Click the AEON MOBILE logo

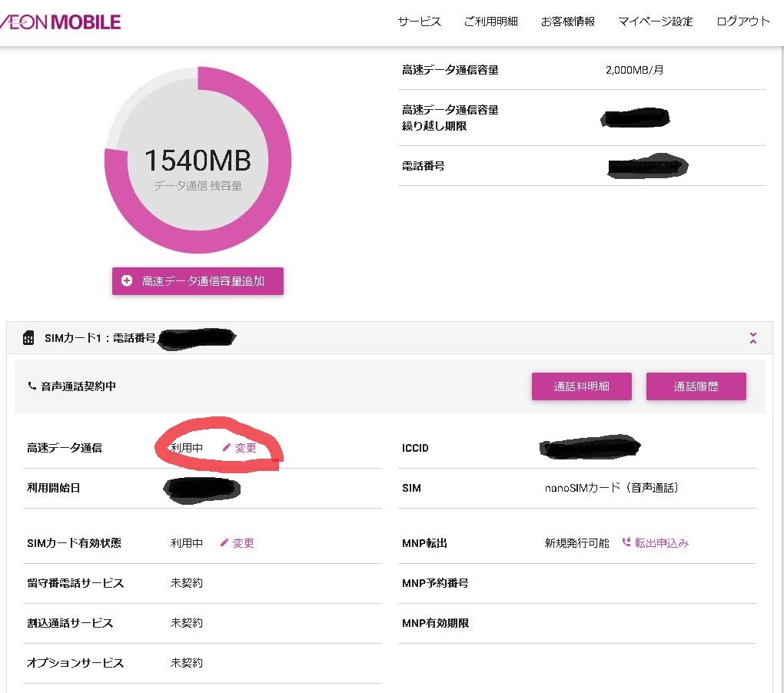coord(60,22)
